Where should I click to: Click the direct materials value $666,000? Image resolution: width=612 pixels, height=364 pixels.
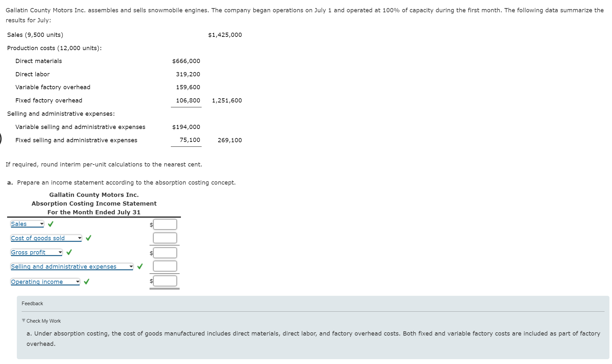(x=186, y=61)
